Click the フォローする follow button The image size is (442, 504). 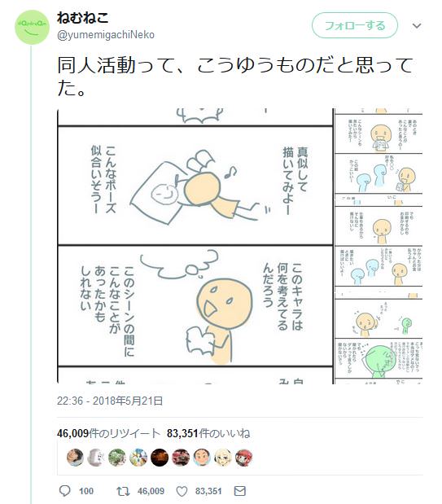(x=355, y=25)
